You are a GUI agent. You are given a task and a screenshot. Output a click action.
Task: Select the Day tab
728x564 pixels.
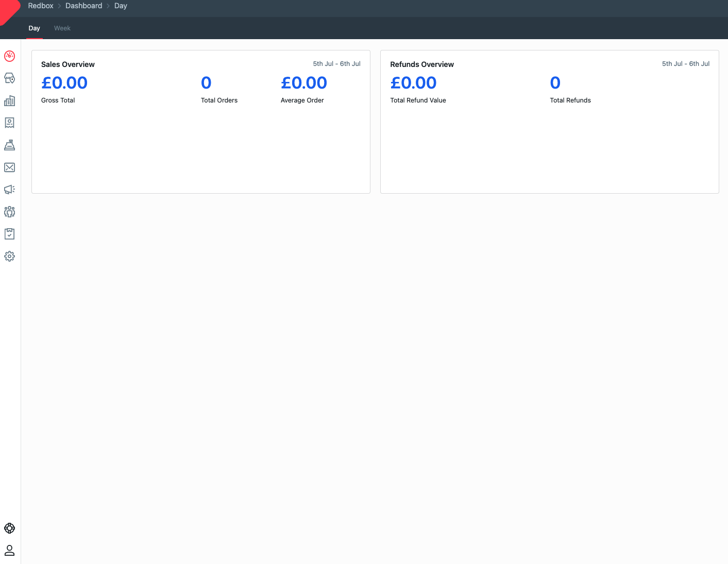click(x=34, y=28)
